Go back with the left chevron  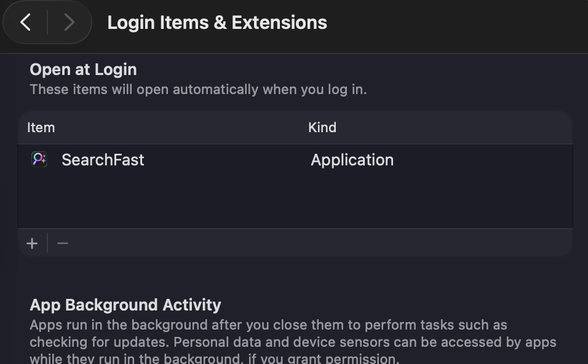[x=25, y=22]
